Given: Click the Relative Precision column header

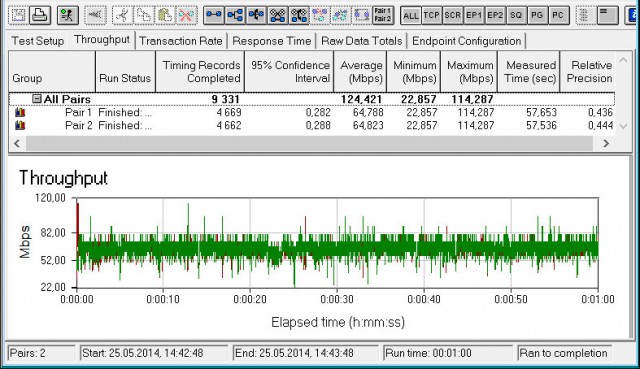Looking at the screenshot, I should (x=587, y=71).
